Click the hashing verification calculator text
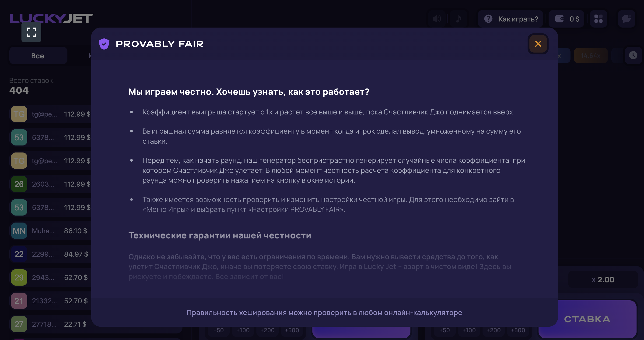Viewport: 644px width, 340px height. click(x=324, y=312)
